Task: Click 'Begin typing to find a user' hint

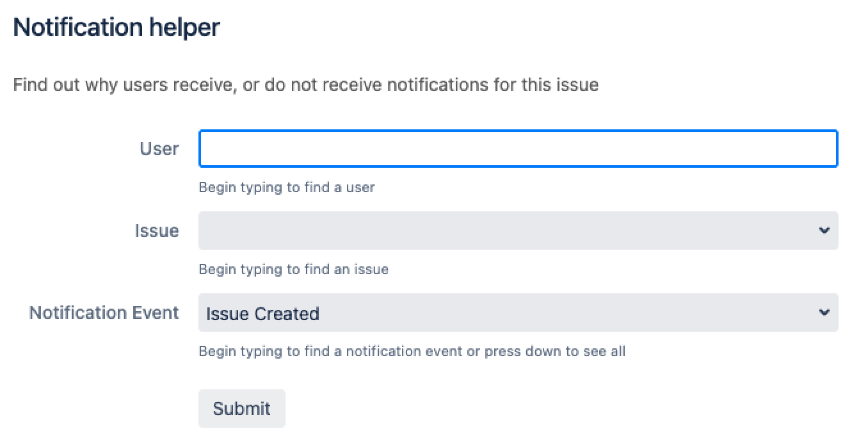Action: (x=287, y=188)
